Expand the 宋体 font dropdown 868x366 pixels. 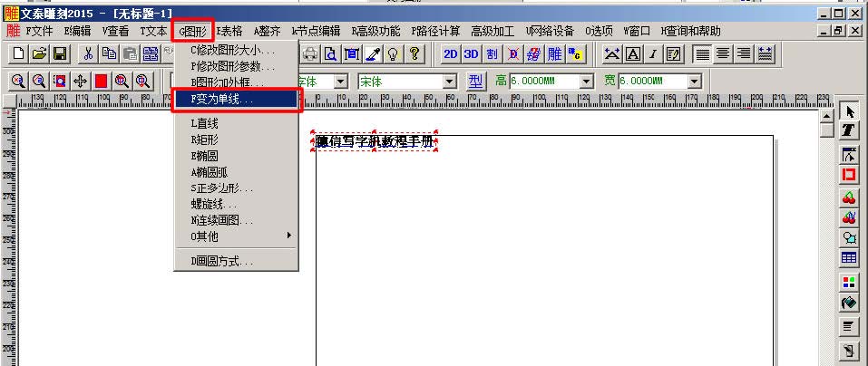pyautogui.click(x=450, y=82)
